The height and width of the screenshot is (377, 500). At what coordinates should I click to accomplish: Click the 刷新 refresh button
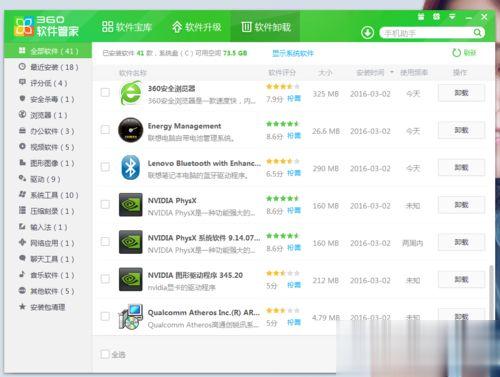[x=464, y=53]
